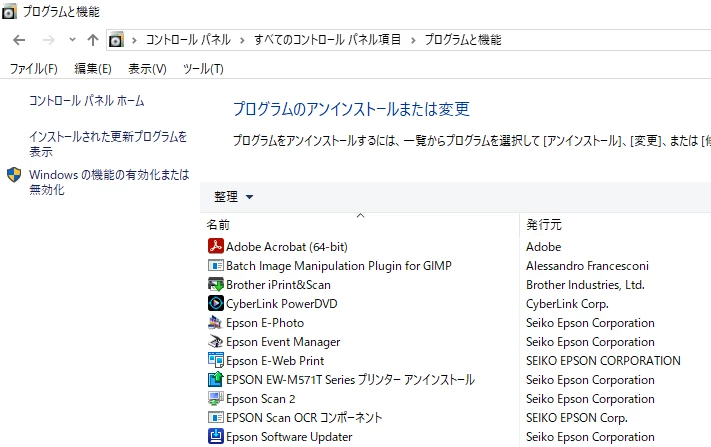Expand the chevron after コントロール パネル breadcrumb

(242, 40)
